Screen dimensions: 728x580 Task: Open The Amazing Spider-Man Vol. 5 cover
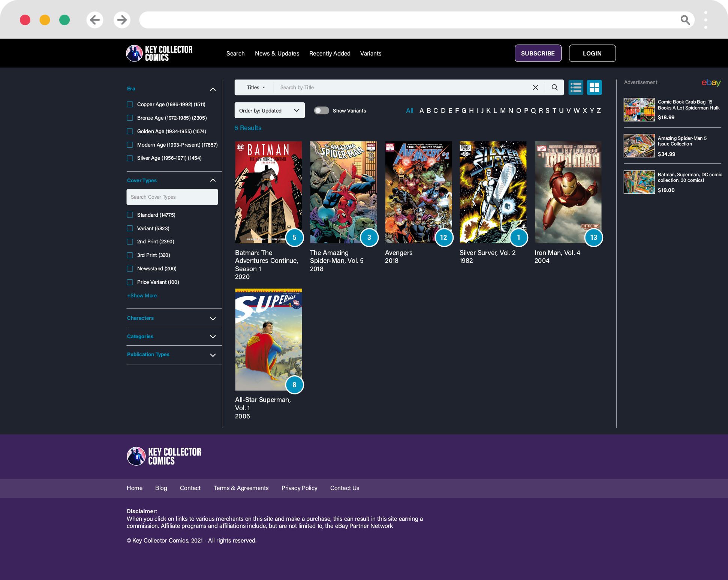click(343, 192)
